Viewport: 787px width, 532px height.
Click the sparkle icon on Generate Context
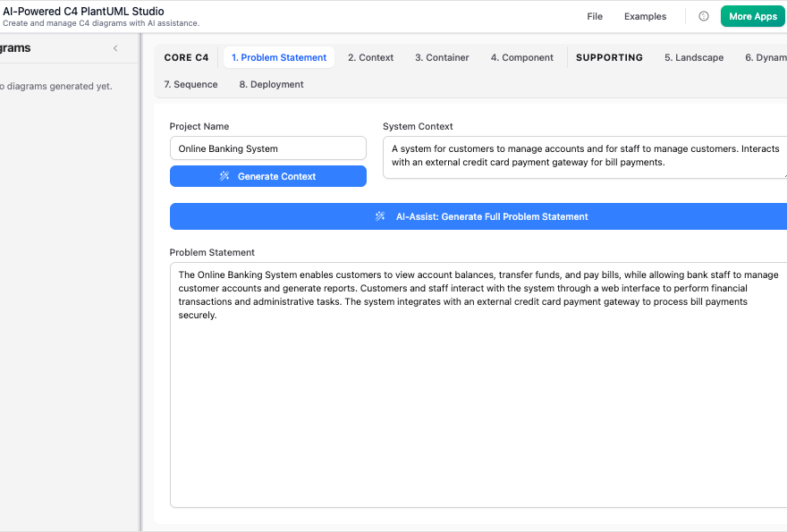tap(224, 176)
